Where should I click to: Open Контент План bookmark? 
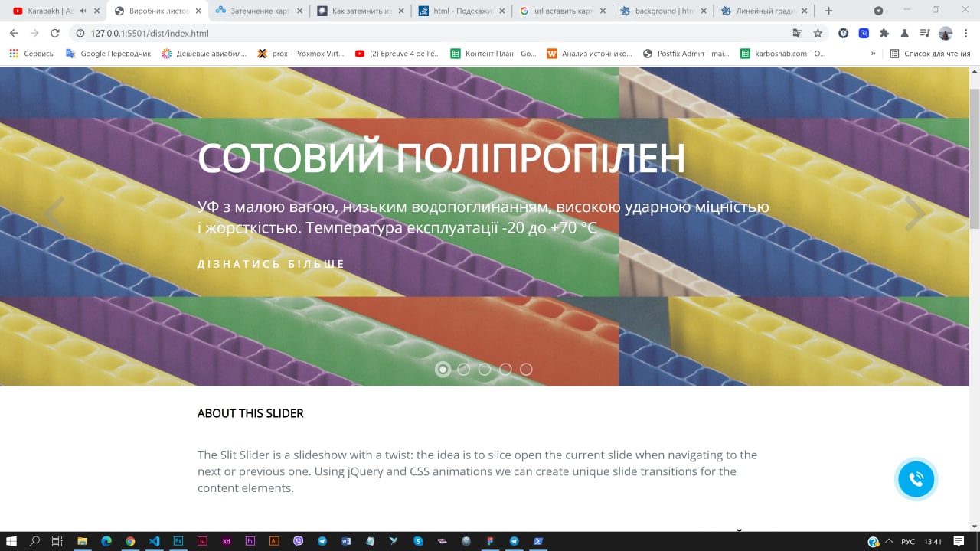(x=493, y=54)
